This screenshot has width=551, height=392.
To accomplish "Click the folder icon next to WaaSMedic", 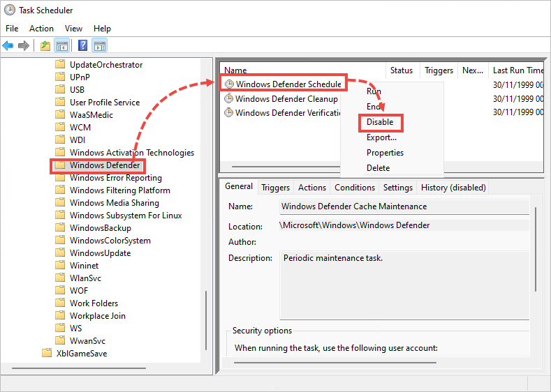I will pos(61,114).
